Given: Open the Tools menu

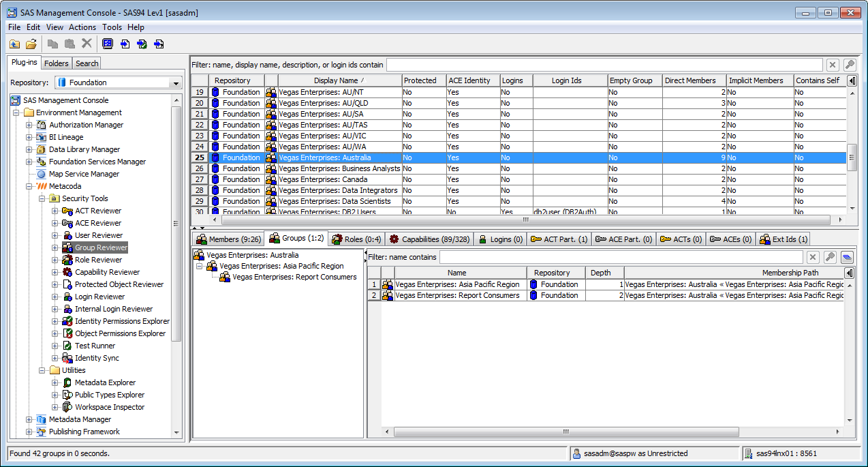Looking at the screenshot, I should pyautogui.click(x=112, y=27).
